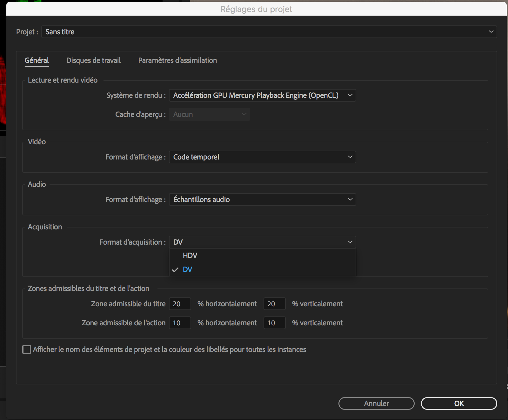Viewport: 508px width, 420px height.
Task: Collapse the Format d'acquisition dropdown
Action: [262, 242]
